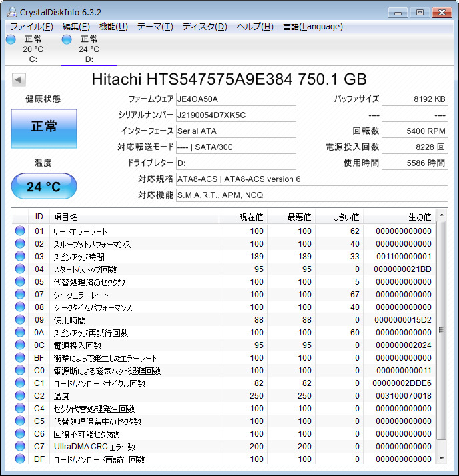This screenshot has width=459, height=476.
Task: Click the serial number field
Action: 236,115
